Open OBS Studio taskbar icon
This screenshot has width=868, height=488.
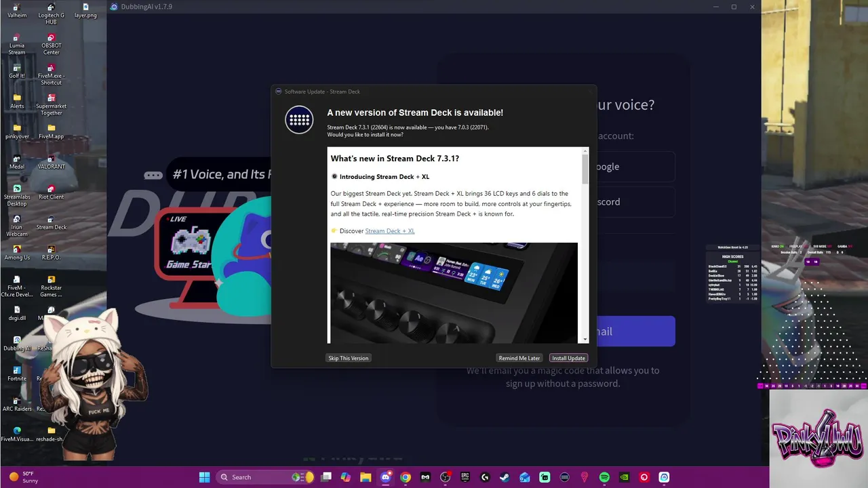(x=446, y=477)
